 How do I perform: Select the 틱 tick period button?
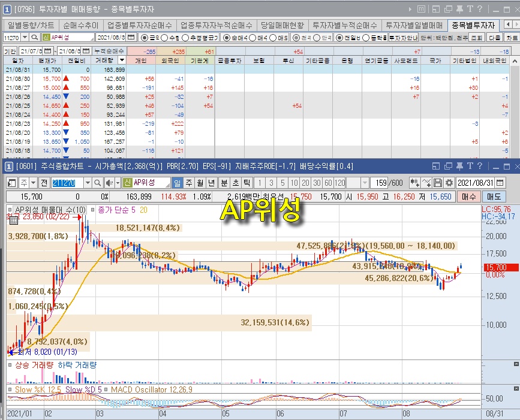tap(247, 183)
